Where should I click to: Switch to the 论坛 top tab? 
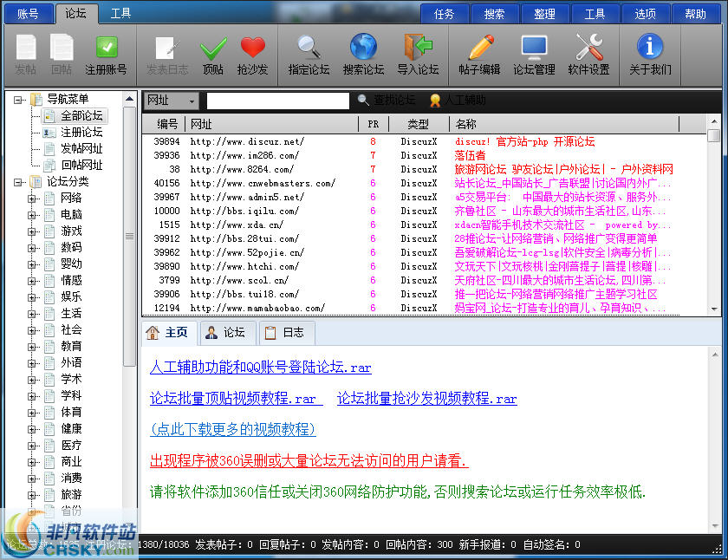pos(75,13)
